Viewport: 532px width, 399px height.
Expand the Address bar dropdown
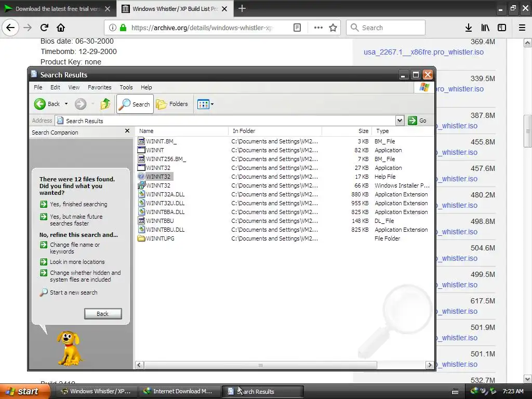(400, 121)
